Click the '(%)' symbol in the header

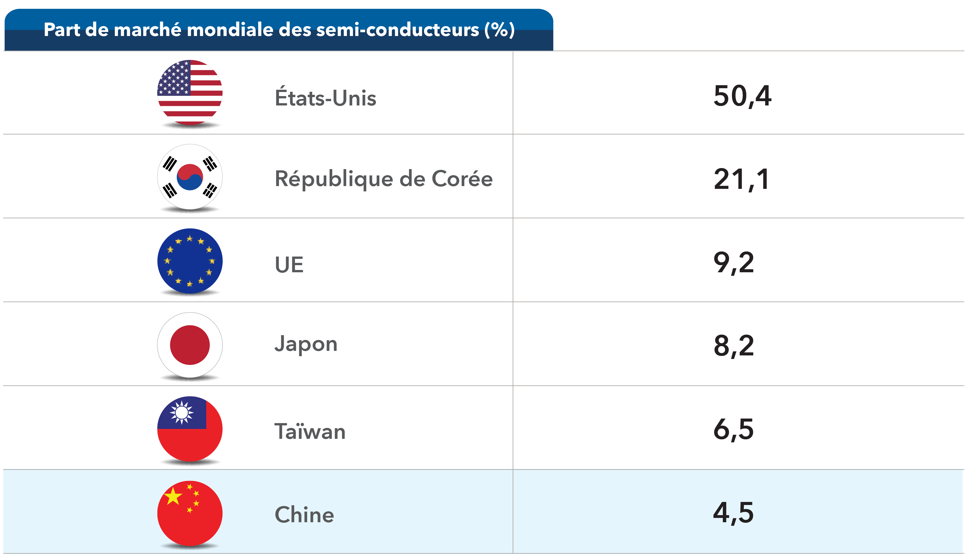point(499,30)
